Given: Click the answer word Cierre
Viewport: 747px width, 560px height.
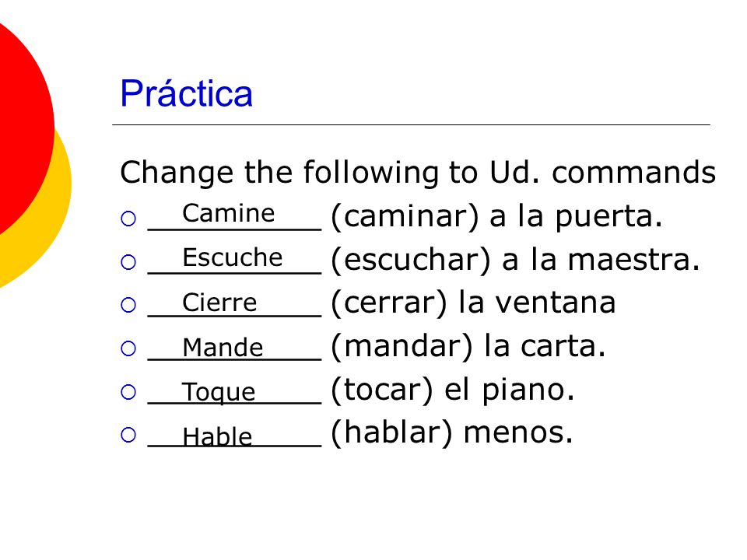Looking at the screenshot, I should pyautogui.click(x=219, y=303).
